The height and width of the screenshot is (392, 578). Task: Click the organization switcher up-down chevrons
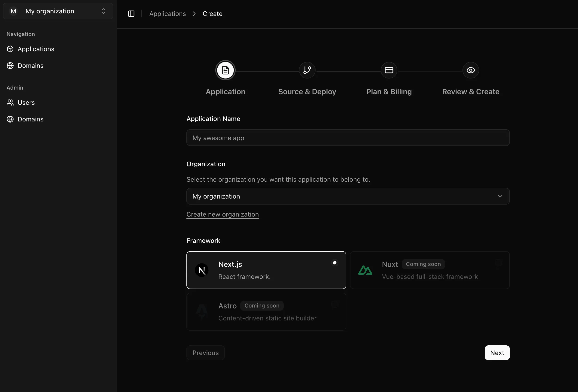103,11
